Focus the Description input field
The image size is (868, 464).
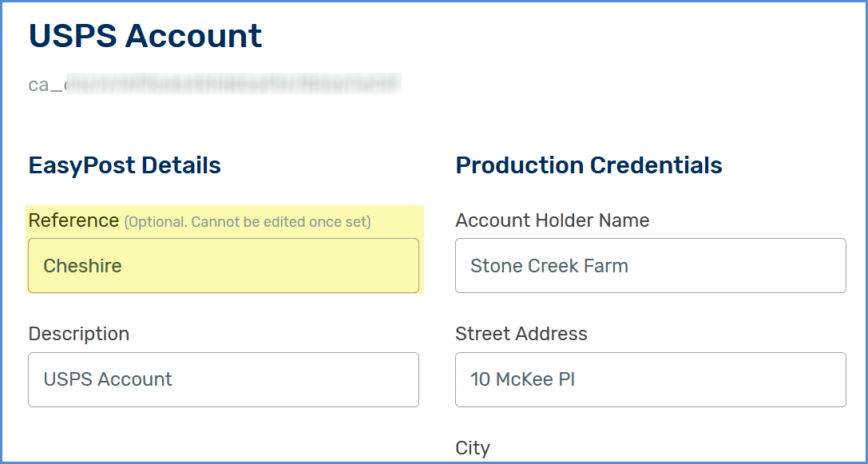point(223,380)
